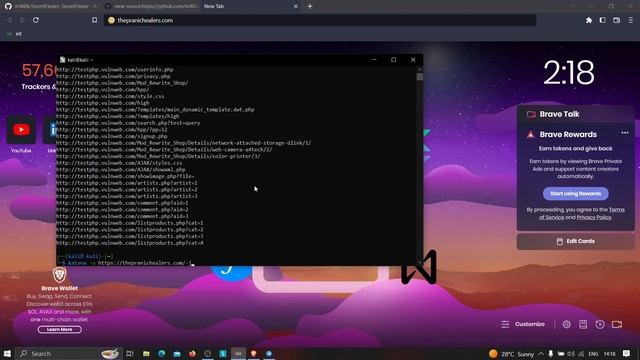Click the Edit Cards button

576,241
